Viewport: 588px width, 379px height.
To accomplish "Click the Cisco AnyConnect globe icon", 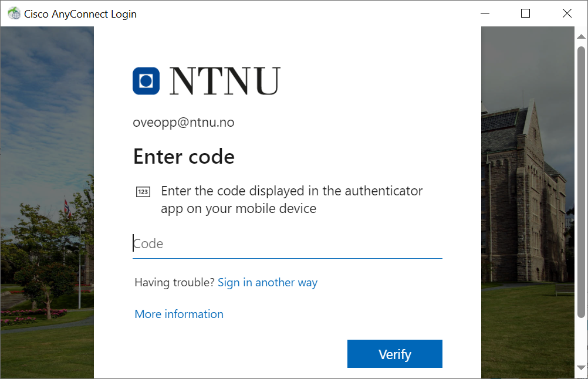I will 14,13.
